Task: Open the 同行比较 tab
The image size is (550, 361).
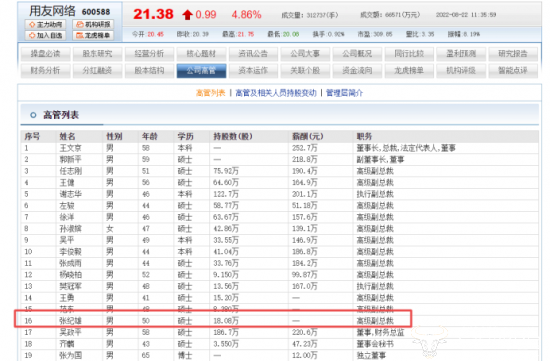Action: pos(409,54)
